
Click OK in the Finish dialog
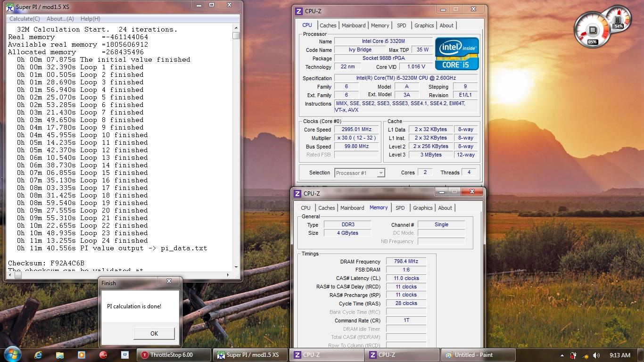click(154, 333)
